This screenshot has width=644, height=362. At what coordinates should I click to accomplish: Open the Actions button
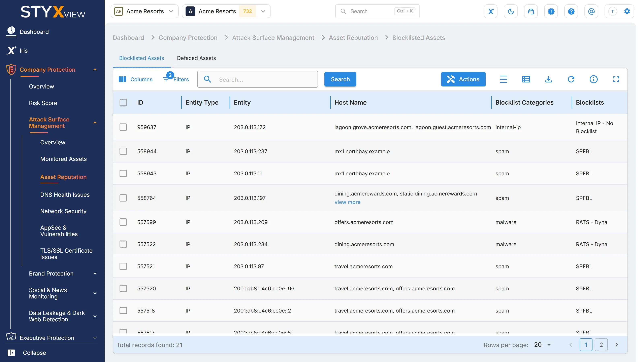tap(463, 79)
